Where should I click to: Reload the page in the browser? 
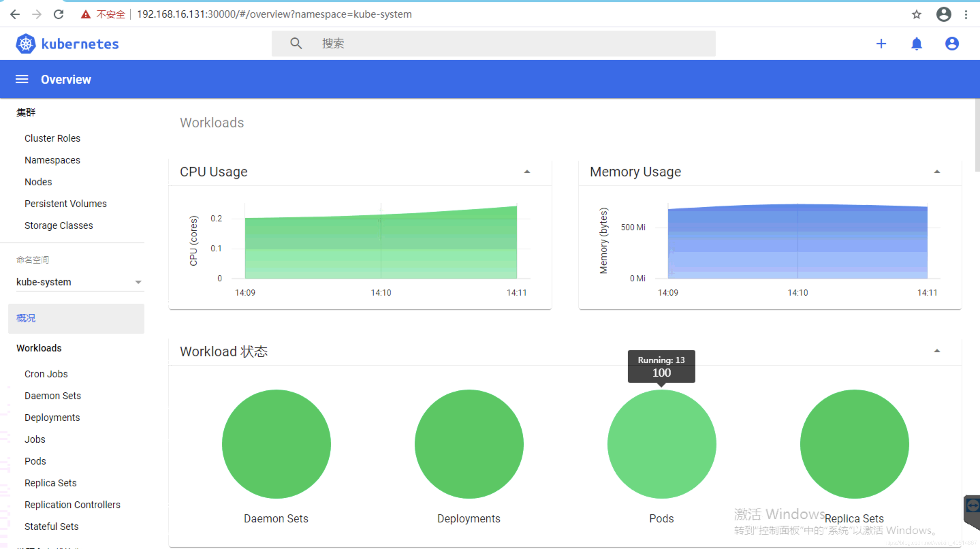pyautogui.click(x=59, y=14)
